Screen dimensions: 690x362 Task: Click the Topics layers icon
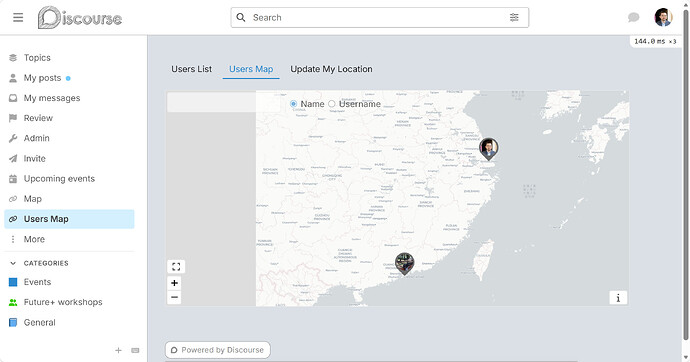13,58
